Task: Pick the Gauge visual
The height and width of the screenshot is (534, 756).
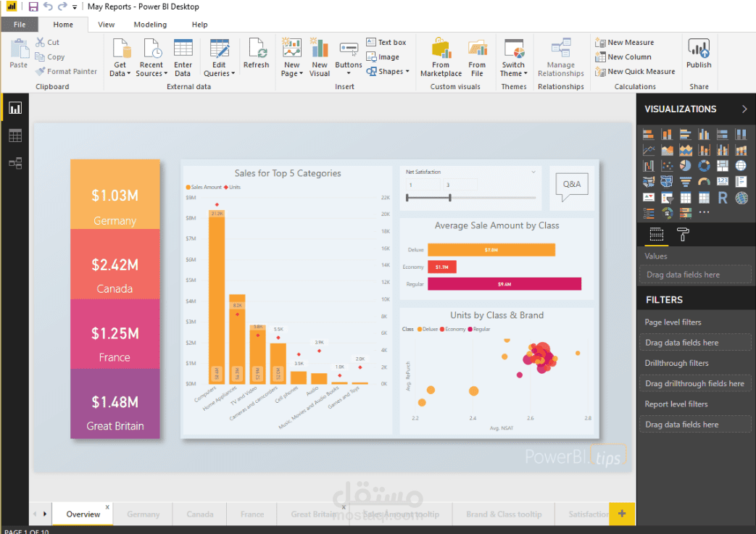Action: [704, 182]
